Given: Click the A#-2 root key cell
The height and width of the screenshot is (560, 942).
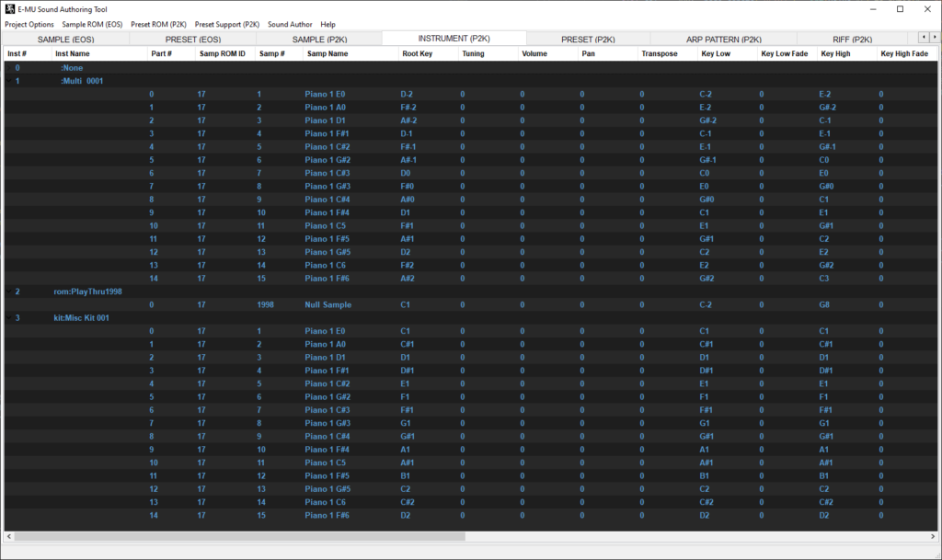Looking at the screenshot, I should point(408,120).
